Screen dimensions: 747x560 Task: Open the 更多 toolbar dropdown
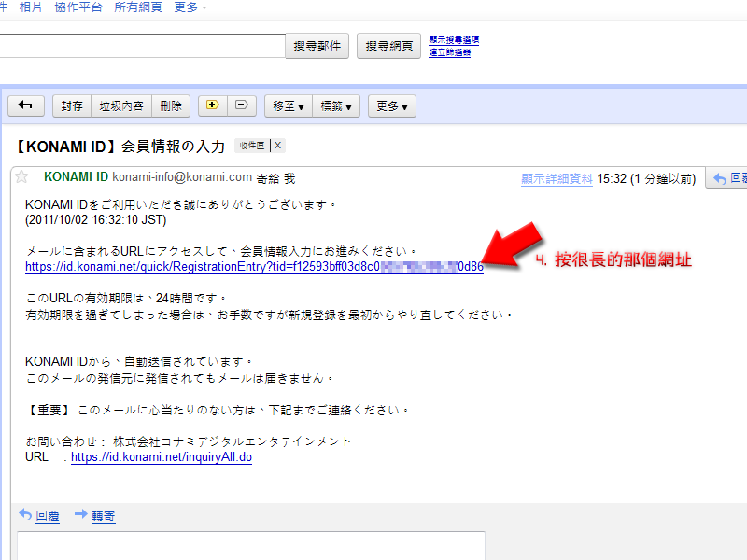click(x=392, y=105)
